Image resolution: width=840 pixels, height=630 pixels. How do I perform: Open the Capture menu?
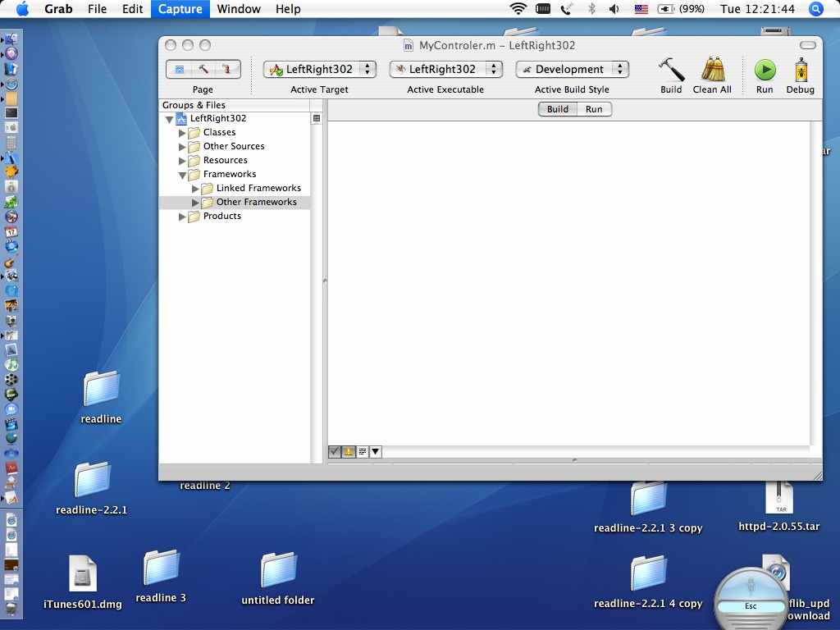coord(180,8)
